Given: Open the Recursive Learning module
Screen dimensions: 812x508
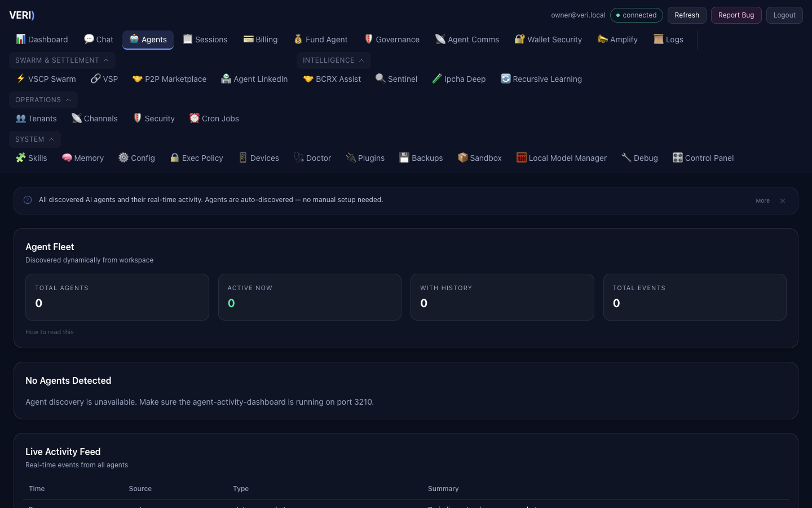Looking at the screenshot, I should 541,79.
